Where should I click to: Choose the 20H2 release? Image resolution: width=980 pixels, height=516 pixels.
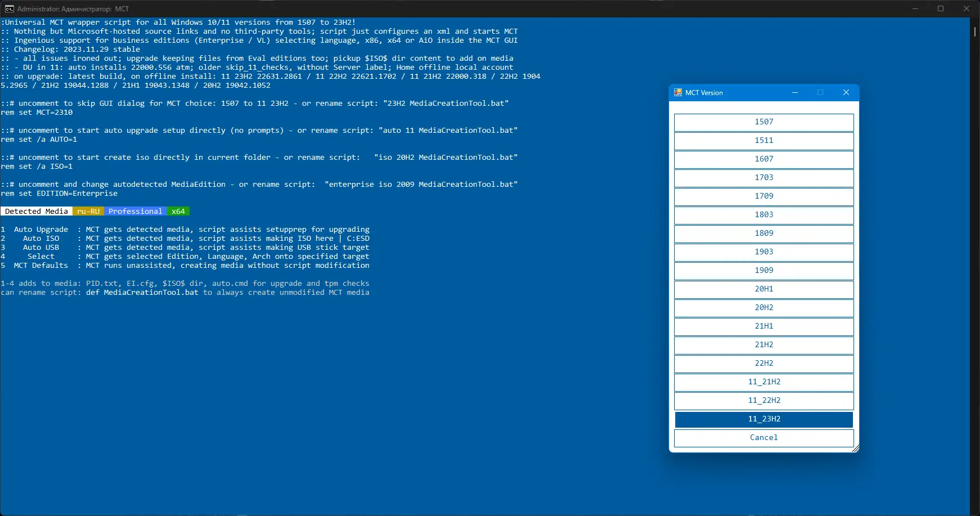[764, 308]
